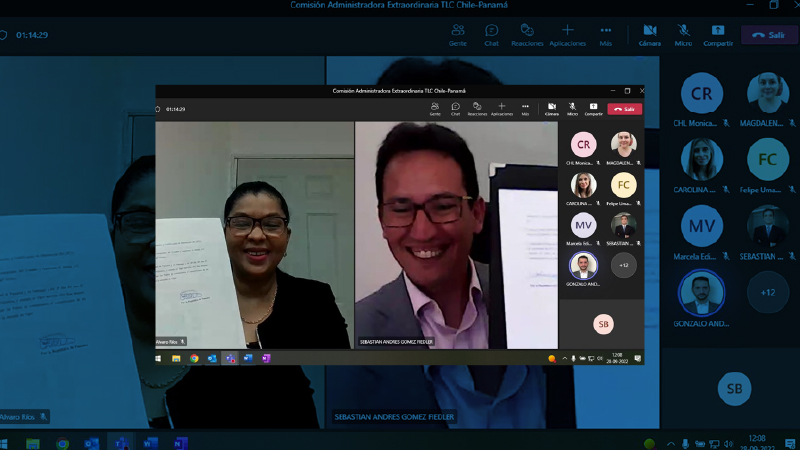Open Chat in dimmed background Teams window
Screen dimensions: 800x450
(x=491, y=35)
